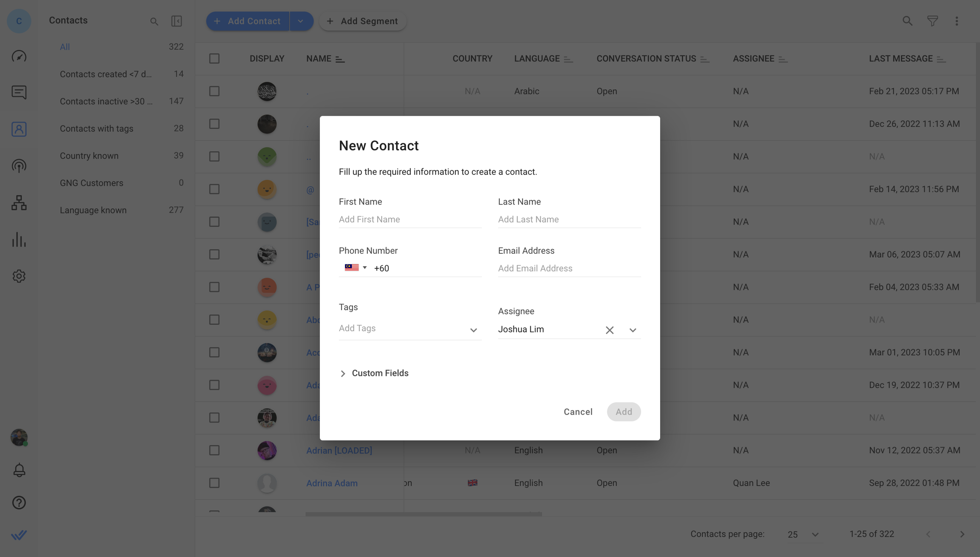Check the select-all checkbox in the table header

pos(214,58)
